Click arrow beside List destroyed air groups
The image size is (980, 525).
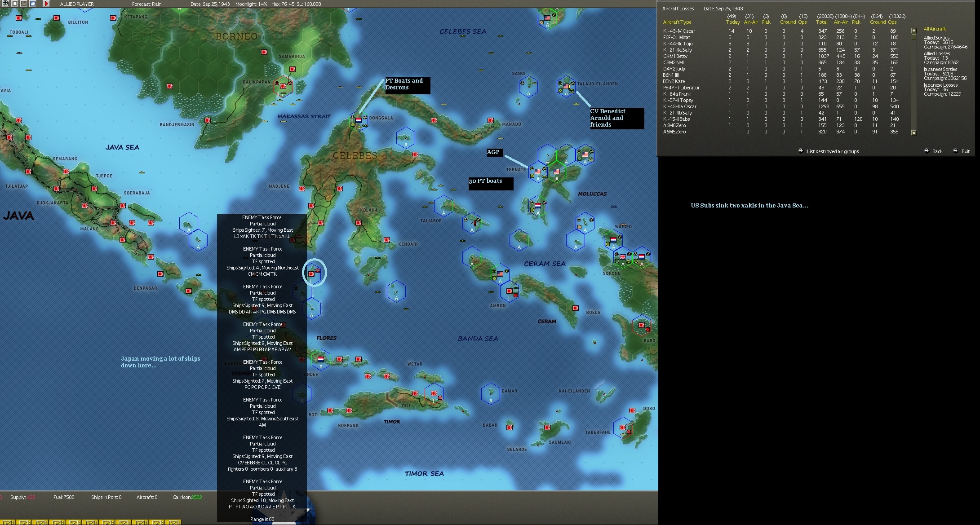(801, 151)
